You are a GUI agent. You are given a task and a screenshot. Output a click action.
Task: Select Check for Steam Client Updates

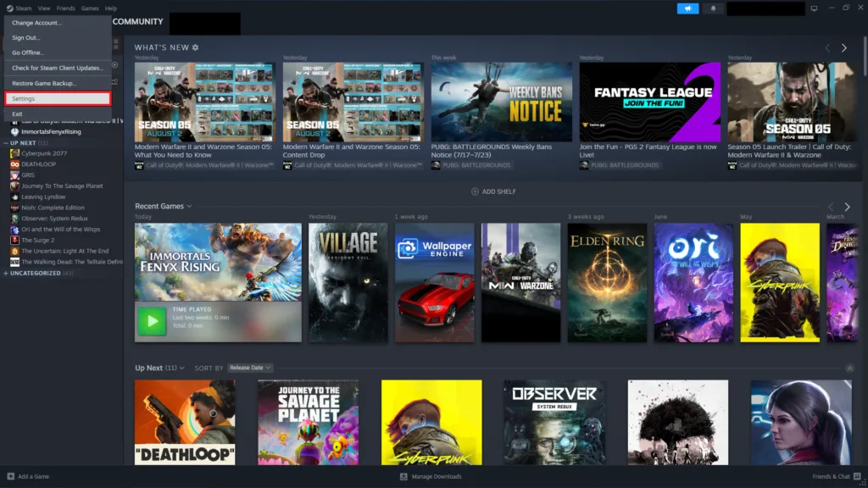pyautogui.click(x=58, y=68)
